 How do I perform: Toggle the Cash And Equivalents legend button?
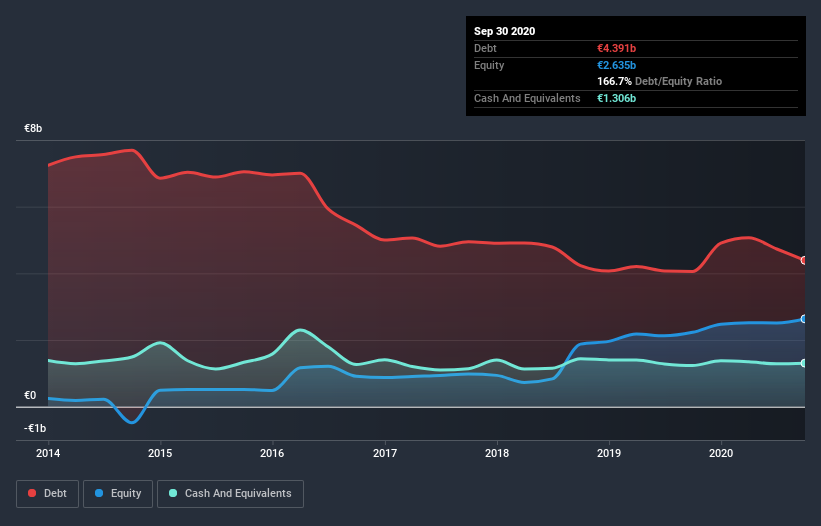click(230, 494)
